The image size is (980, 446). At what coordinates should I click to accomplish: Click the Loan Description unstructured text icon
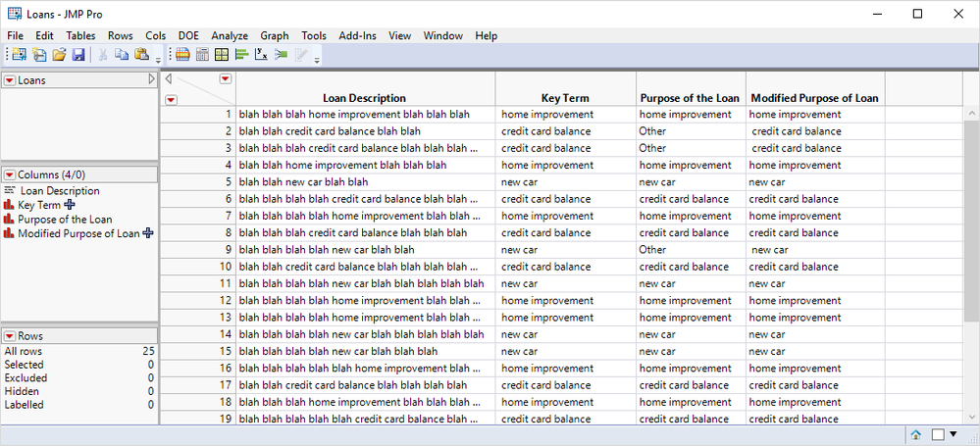(9, 190)
